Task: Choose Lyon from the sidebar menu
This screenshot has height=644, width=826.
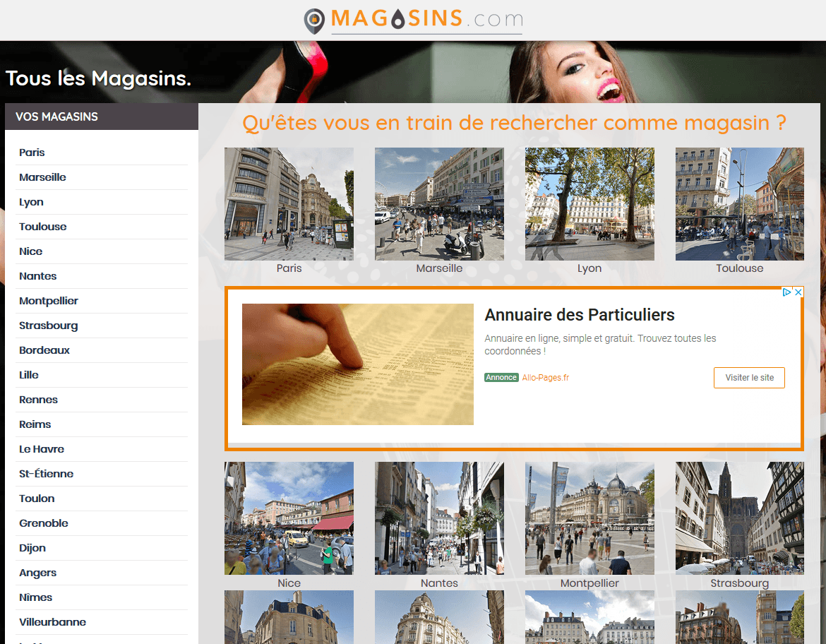Action: coord(31,203)
